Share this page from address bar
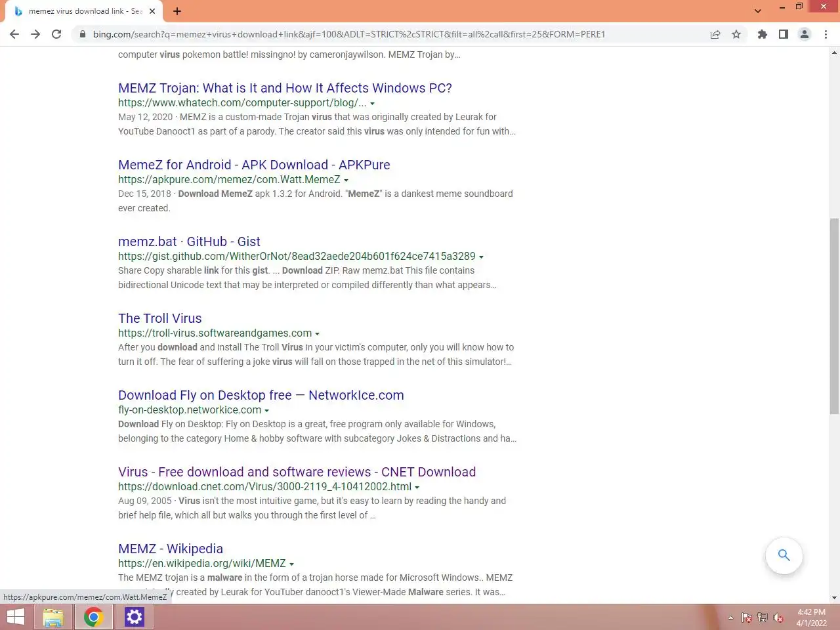Viewport: 840px width, 630px height. 715,34
